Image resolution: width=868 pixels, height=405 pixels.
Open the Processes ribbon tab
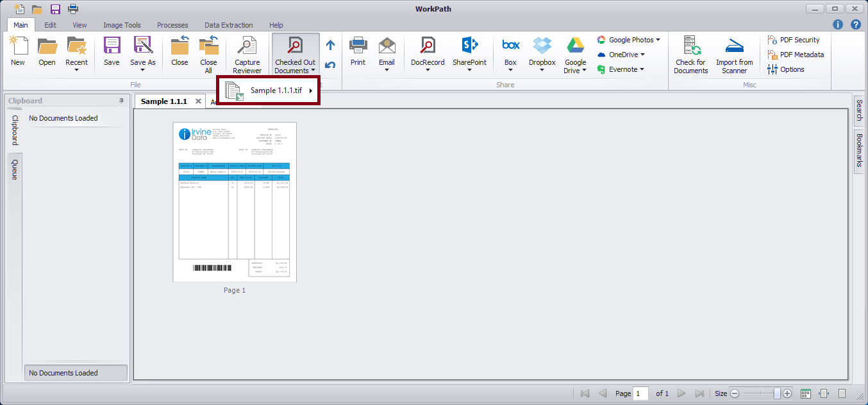[172, 25]
